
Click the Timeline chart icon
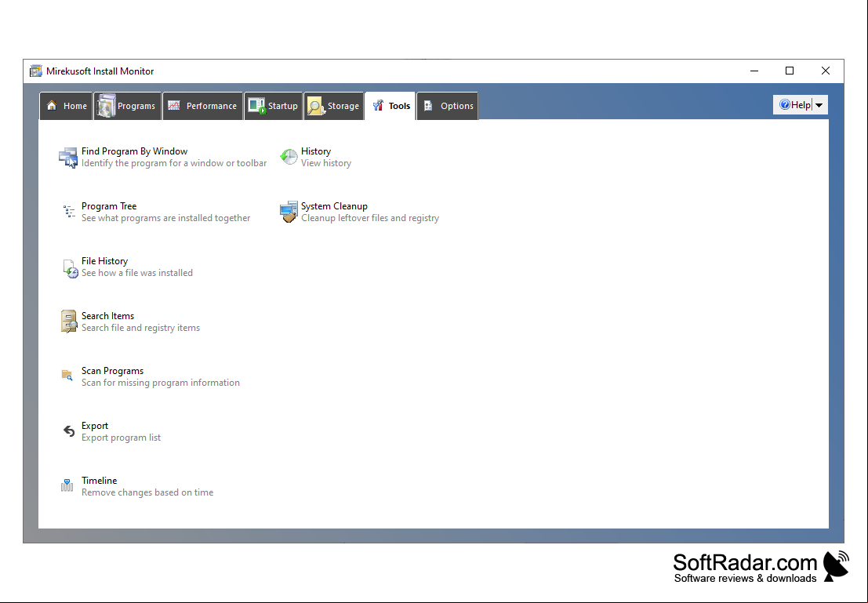pyautogui.click(x=67, y=485)
